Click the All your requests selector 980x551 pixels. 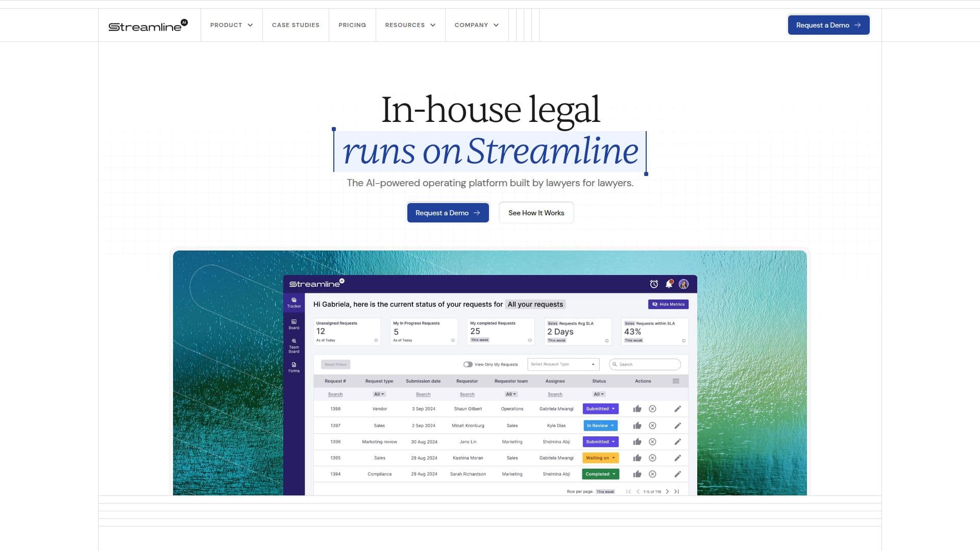535,305
